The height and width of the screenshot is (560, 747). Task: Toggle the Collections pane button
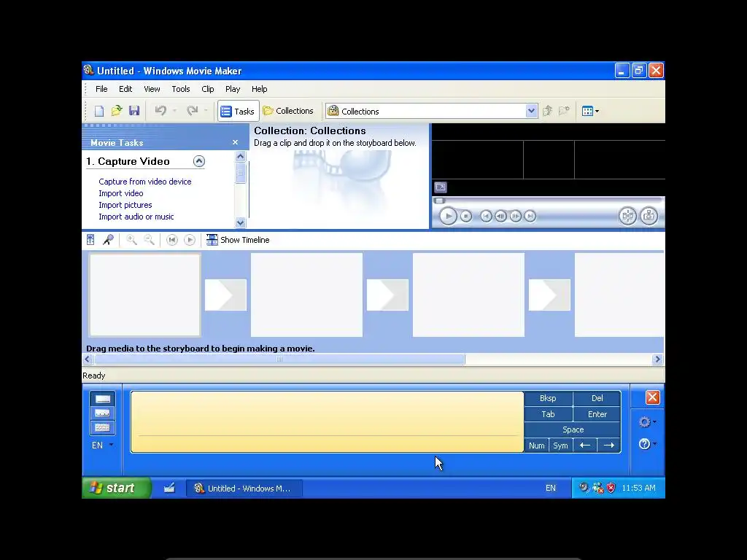point(288,111)
